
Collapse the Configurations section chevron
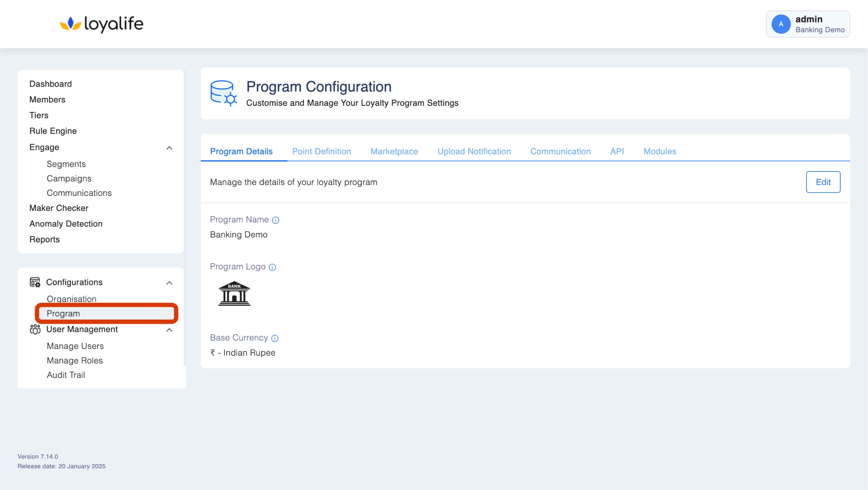click(x=169, y=283)
